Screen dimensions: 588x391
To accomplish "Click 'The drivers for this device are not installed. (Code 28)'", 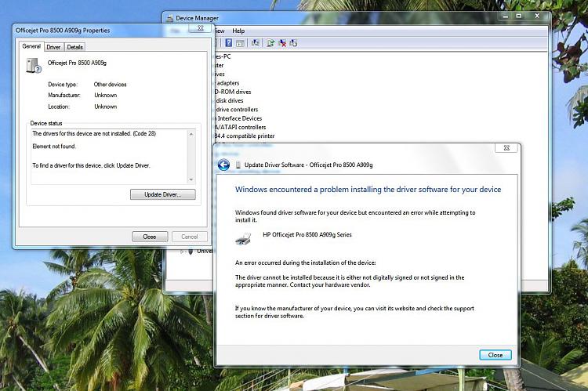I will (94, 133).
